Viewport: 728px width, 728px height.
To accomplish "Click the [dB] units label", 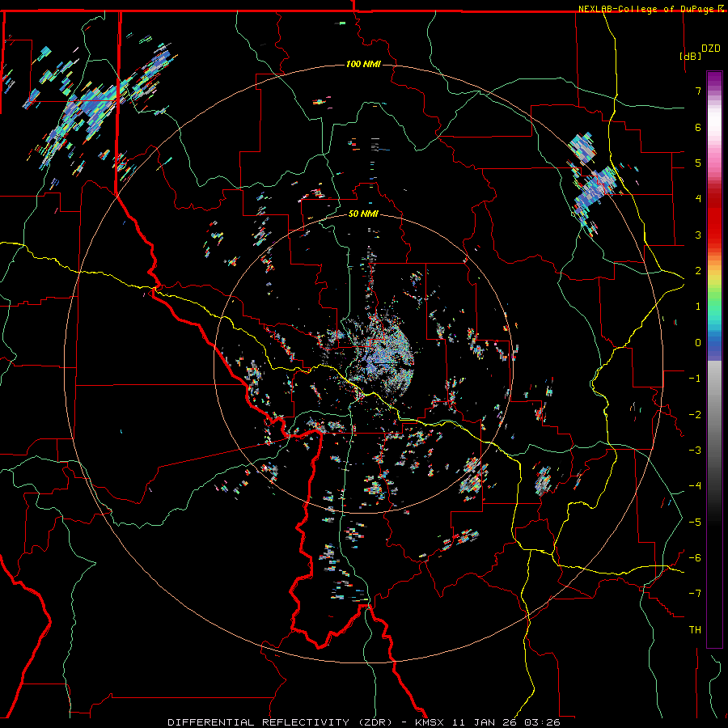I will coord(690,56).
